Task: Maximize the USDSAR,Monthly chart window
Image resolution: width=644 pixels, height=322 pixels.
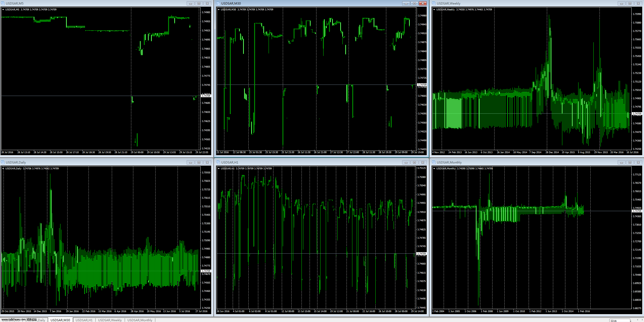Action: click(630, 162)
